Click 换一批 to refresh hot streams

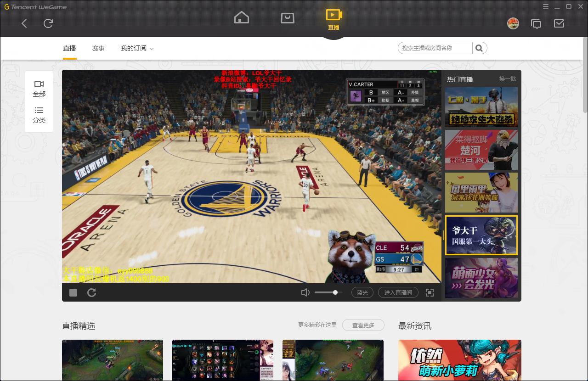(508, 79)
